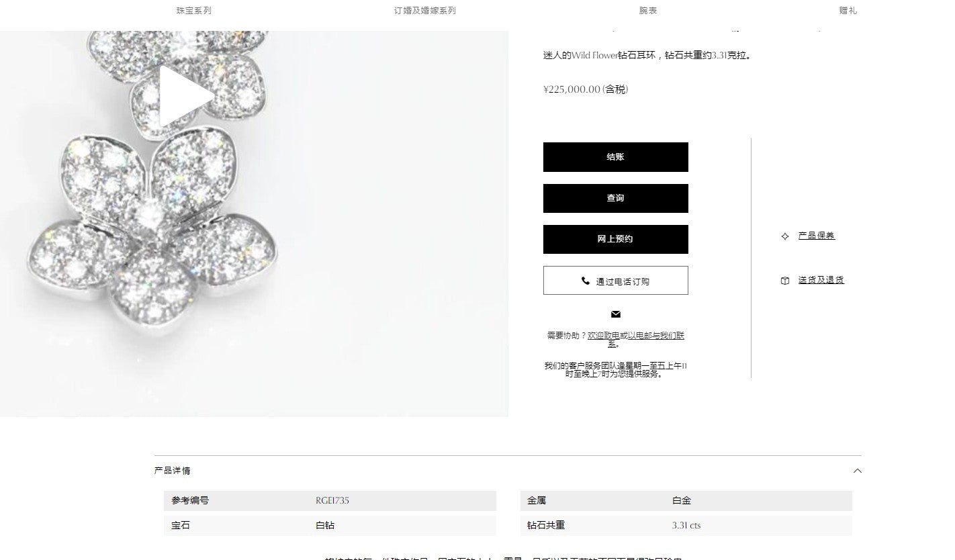Image resolution: width=955 pixels, height=560 pixels.
Task: Collapse the 产品详情 section chevron
Action: point(858,471)
